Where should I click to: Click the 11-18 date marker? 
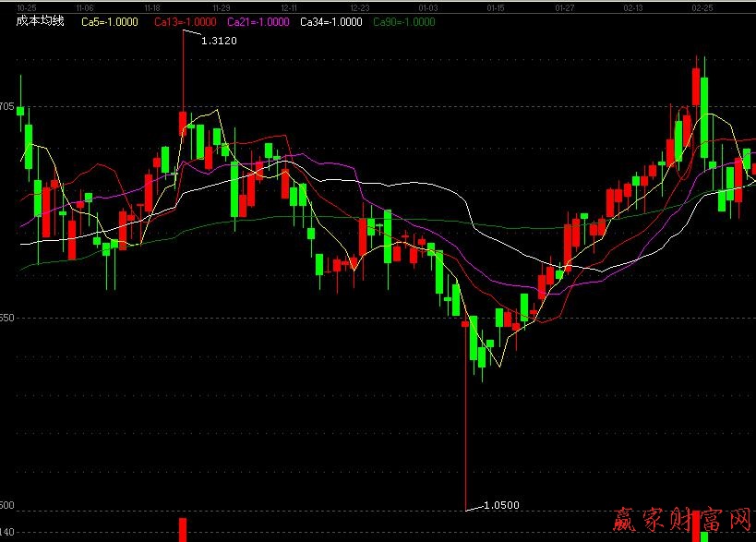[152, 7]
